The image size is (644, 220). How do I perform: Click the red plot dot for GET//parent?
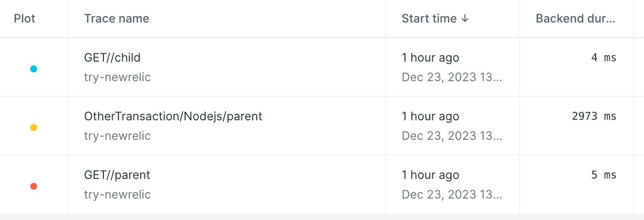pos(34,186)
